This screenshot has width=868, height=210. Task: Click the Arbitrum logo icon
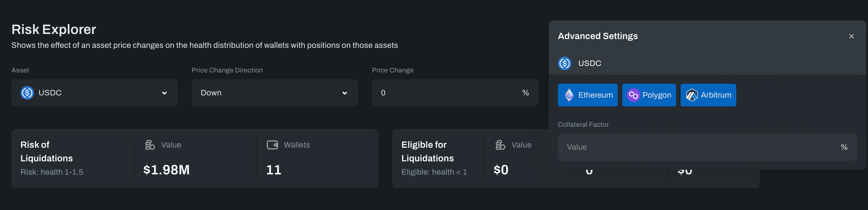pyautogui.click(x=692, y=95)
